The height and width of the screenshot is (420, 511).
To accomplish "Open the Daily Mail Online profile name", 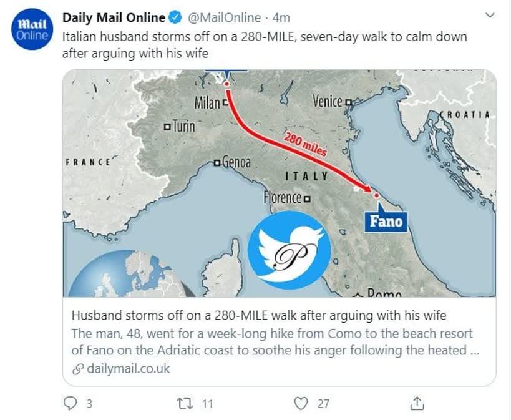I will 114,17.
